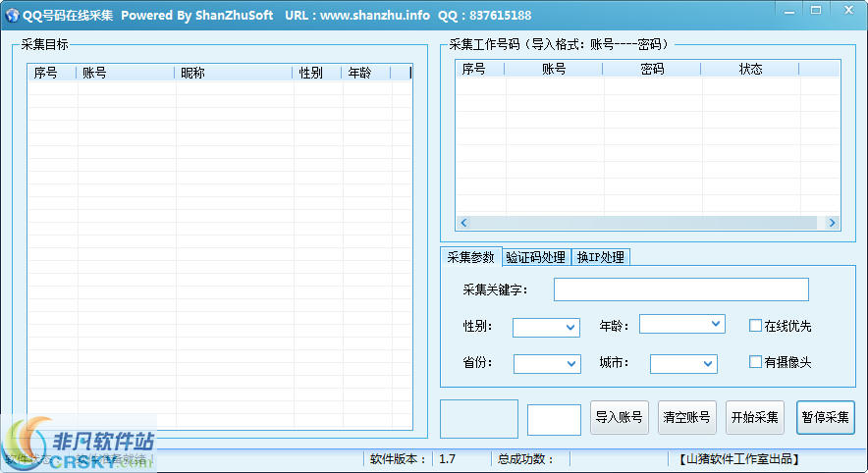Click 密码 column header in work accounts
The image size is (868, 473).
[652, 69]
